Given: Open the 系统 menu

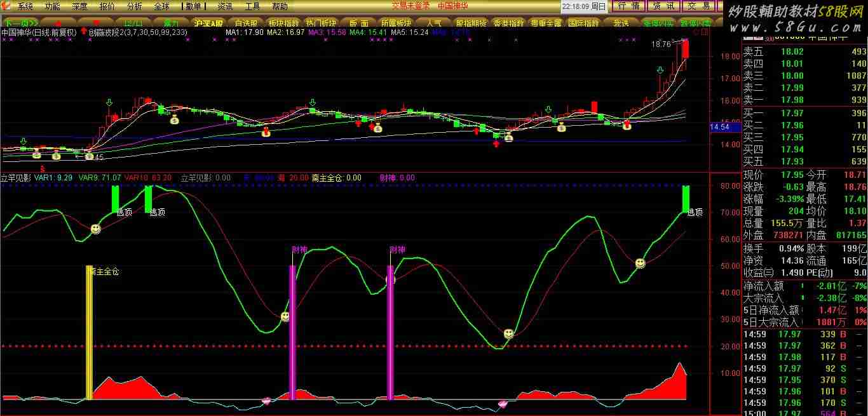Looking at the screenshot, I should [x=25, y=6].
